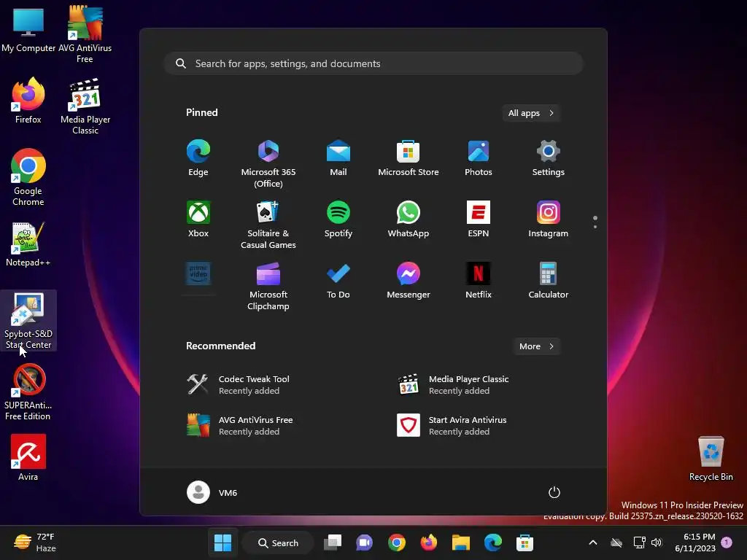Click the volume speaker tray icon

[x=657, y=542]
